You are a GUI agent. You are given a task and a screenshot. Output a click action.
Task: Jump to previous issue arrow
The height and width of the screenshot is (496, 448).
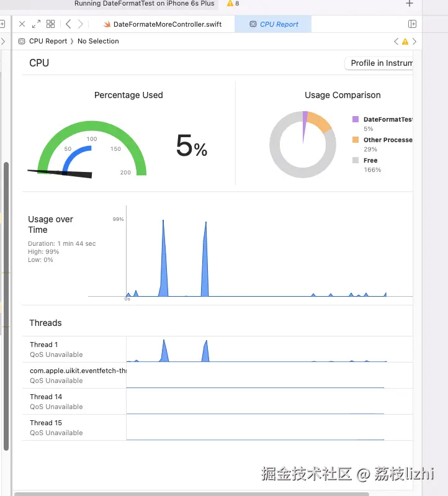[x=396, y=42]
